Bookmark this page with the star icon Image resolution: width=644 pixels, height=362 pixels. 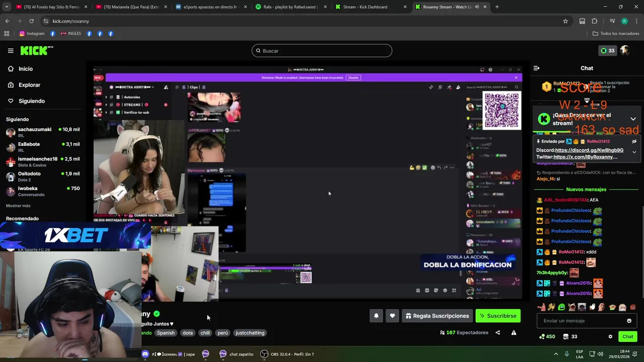[566, 21]
